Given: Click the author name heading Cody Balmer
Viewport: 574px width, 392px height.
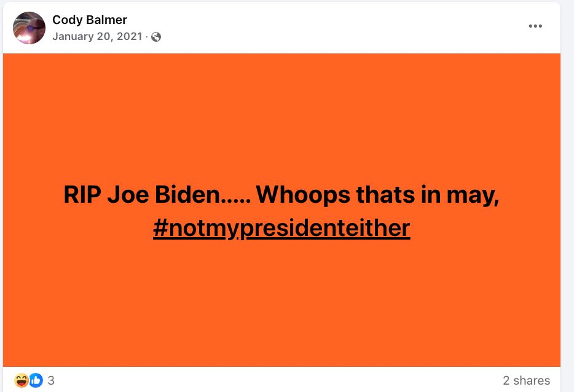Looking at the screenshot, I should (89, 19).
